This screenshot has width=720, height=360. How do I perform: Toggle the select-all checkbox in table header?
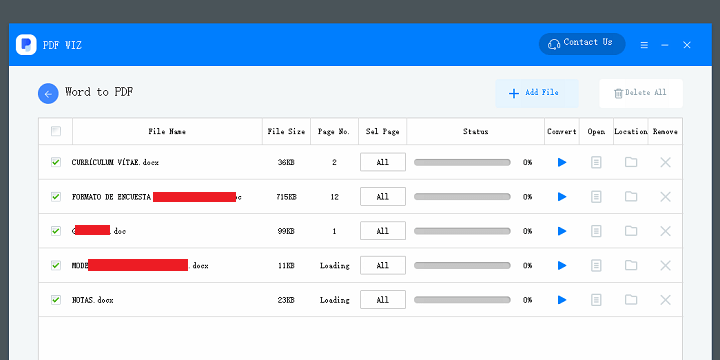[56, 131]
